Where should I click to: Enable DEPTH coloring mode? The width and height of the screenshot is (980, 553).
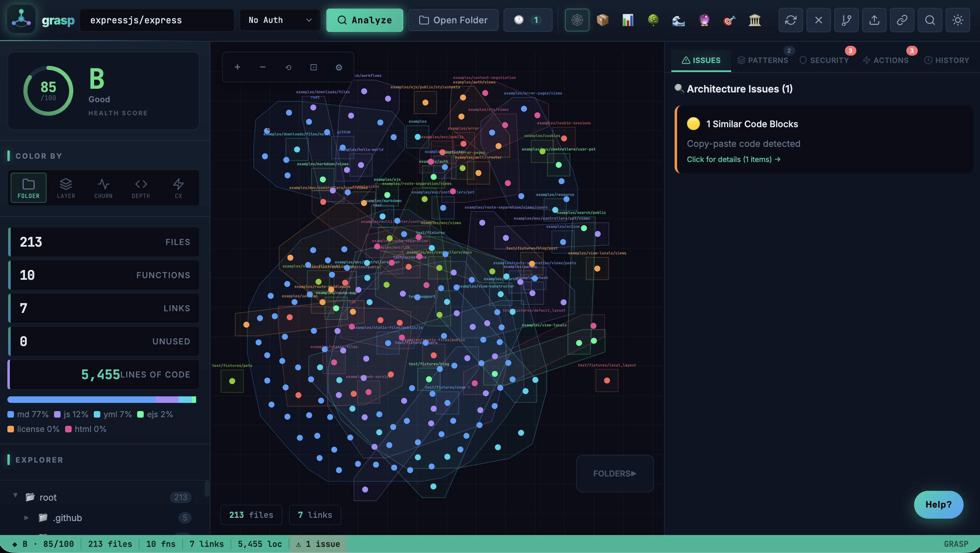[x=141, y=188]
